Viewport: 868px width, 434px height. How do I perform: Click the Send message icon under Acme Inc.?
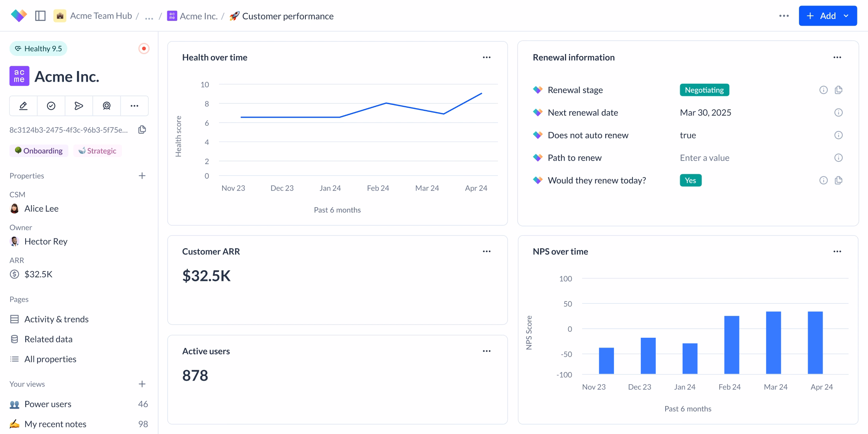tap(79, 106)
